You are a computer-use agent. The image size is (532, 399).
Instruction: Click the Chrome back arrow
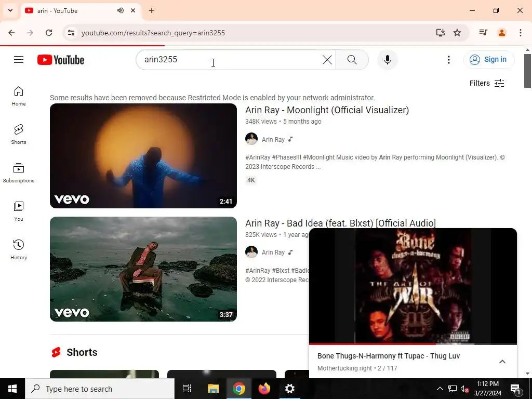coord(11,33)
